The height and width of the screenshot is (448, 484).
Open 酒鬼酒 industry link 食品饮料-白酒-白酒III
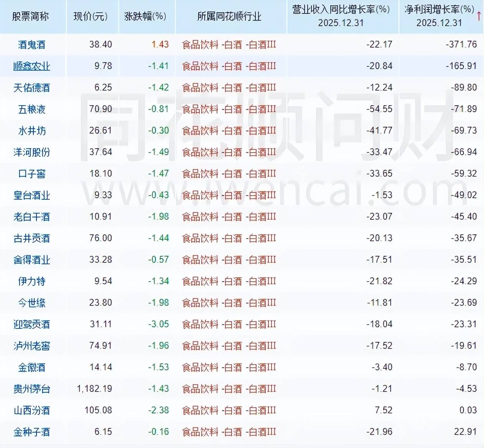click(229, 45)
